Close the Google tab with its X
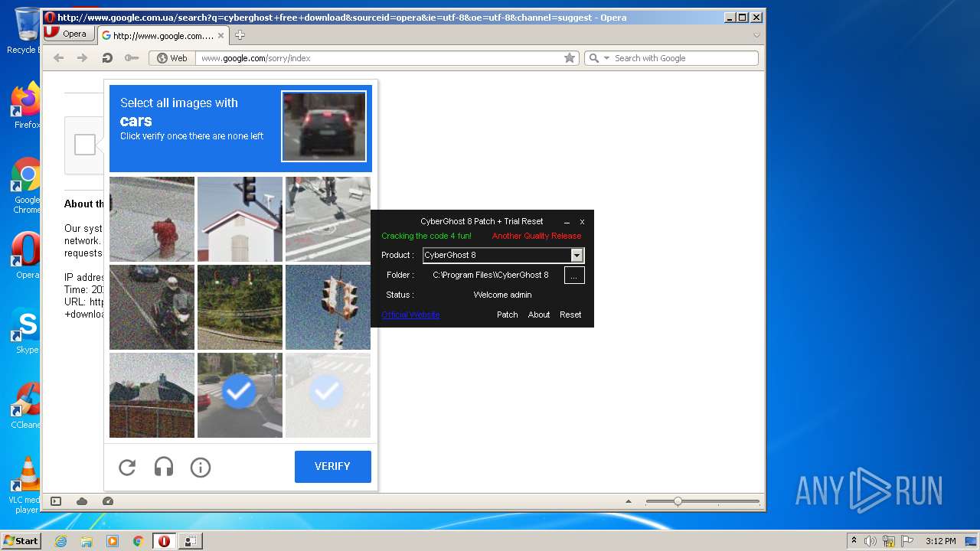This screenshot has height=551, width=980. (x=221, y=35)
